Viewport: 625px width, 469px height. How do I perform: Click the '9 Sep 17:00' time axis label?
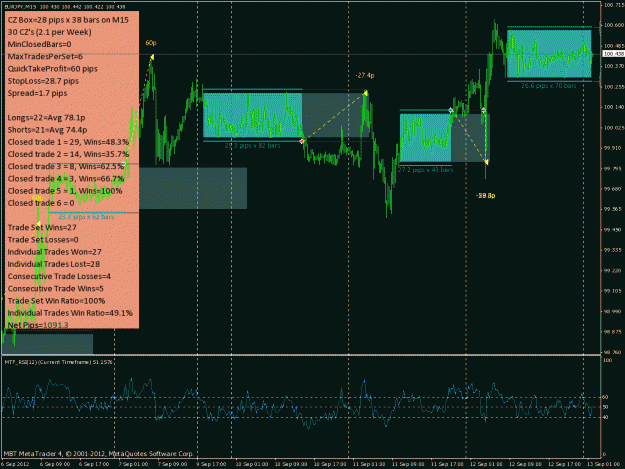pos(211,464)
